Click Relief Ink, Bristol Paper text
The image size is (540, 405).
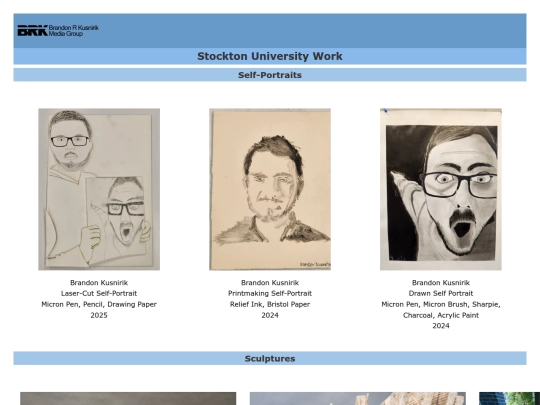[270, 304]
